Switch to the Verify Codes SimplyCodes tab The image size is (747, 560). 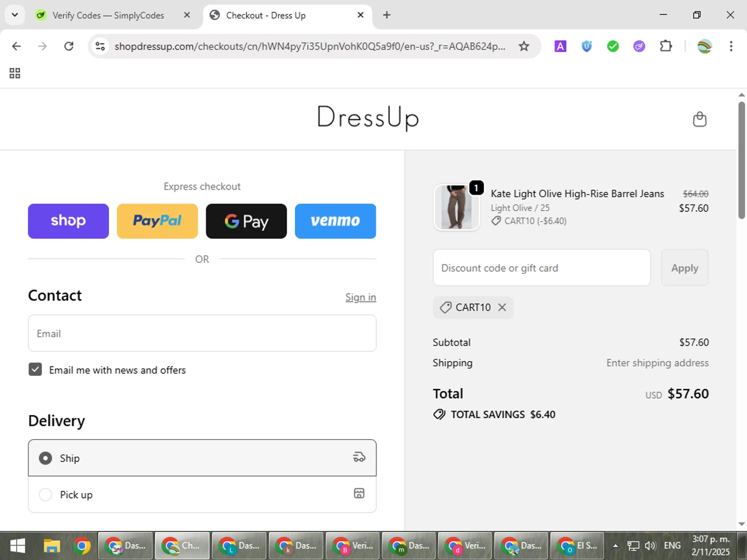pyautogui.click(x=108, y=15)
